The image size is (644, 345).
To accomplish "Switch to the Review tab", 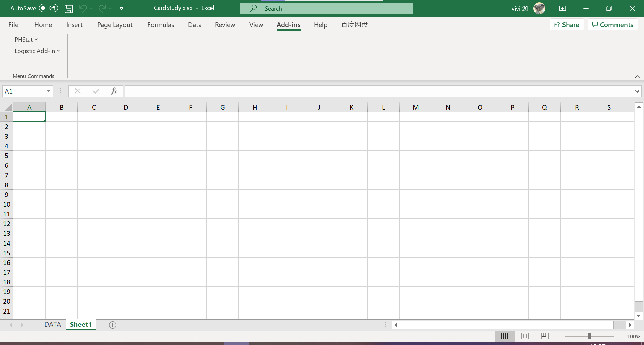I will click(225, 25).
